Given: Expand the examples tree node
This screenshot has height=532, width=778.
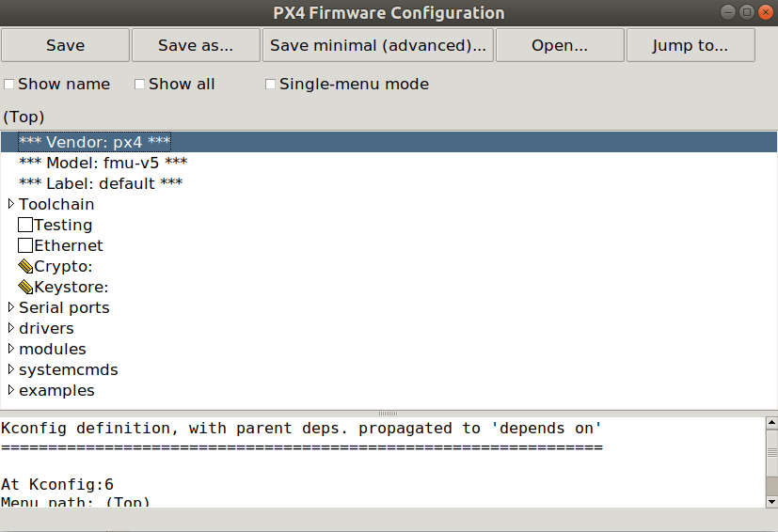Looking at the screenshot, I should (11, 390).
